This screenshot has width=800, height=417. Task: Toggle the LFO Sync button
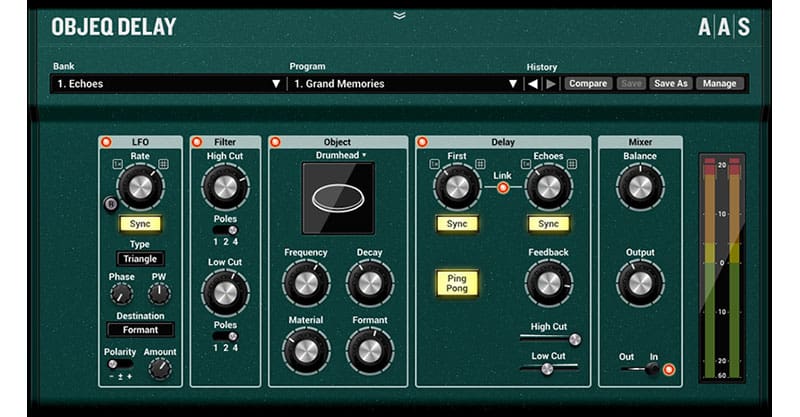[140, 224]
